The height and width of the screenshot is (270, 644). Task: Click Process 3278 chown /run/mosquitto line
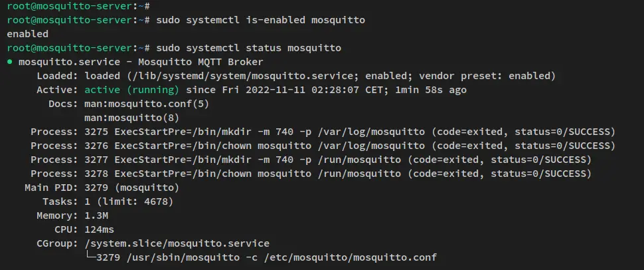(x=311, y=174)
